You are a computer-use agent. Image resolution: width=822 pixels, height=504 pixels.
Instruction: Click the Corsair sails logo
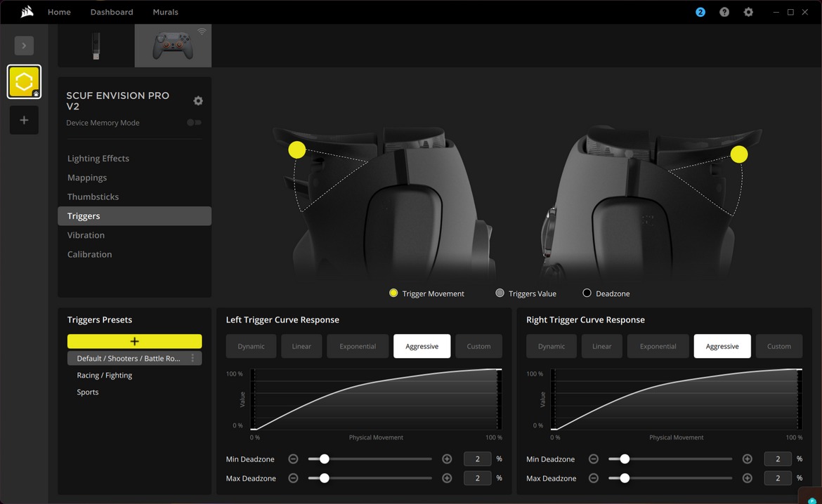coord(27,11)
